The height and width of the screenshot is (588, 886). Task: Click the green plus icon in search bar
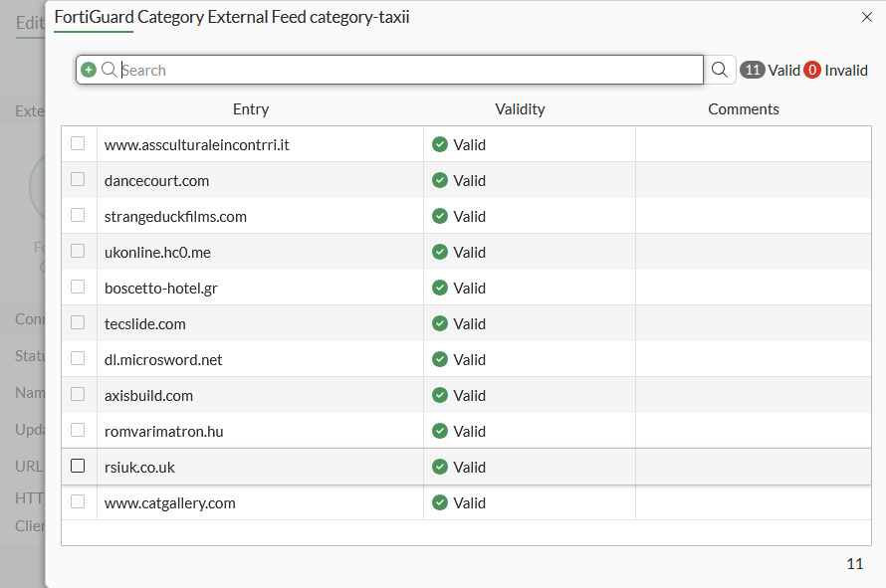[x=89, y=70]
